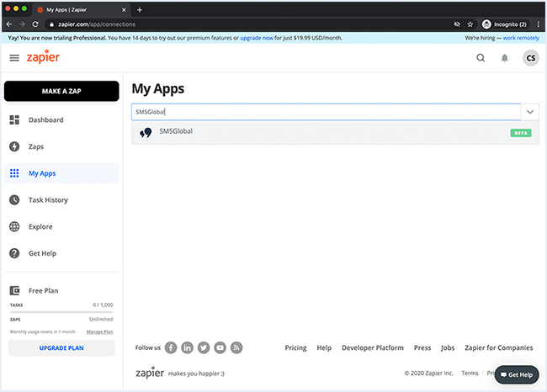The image size is (547, 392).
Task: Open the Pricing footer link
Action: 295,347
